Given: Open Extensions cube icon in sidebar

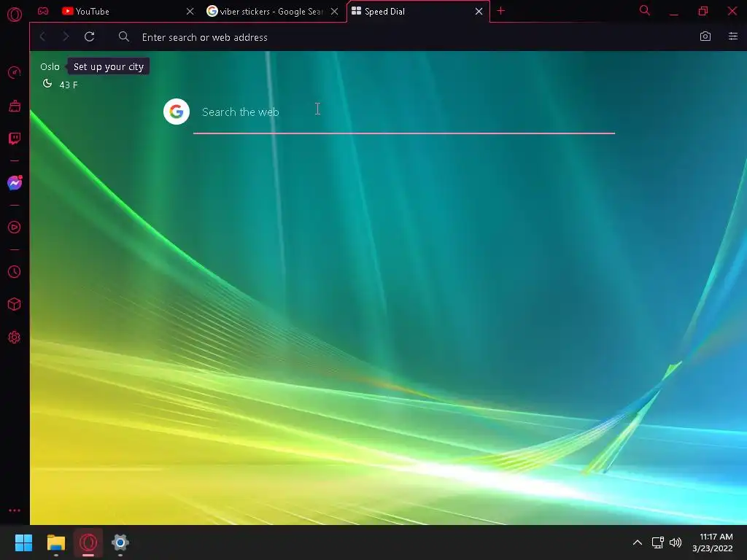Looking at the screenshot, I should (15, 304).
